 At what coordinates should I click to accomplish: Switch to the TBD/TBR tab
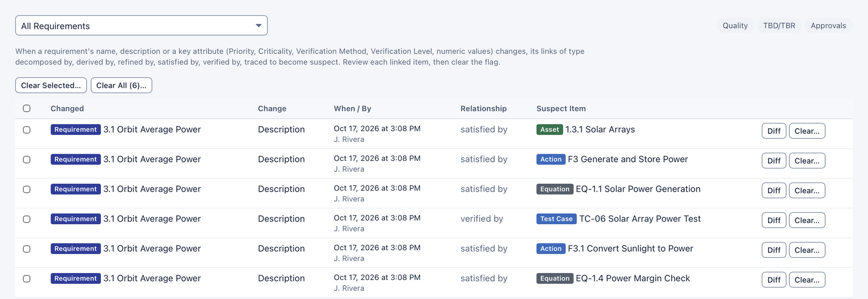(779, 25)
